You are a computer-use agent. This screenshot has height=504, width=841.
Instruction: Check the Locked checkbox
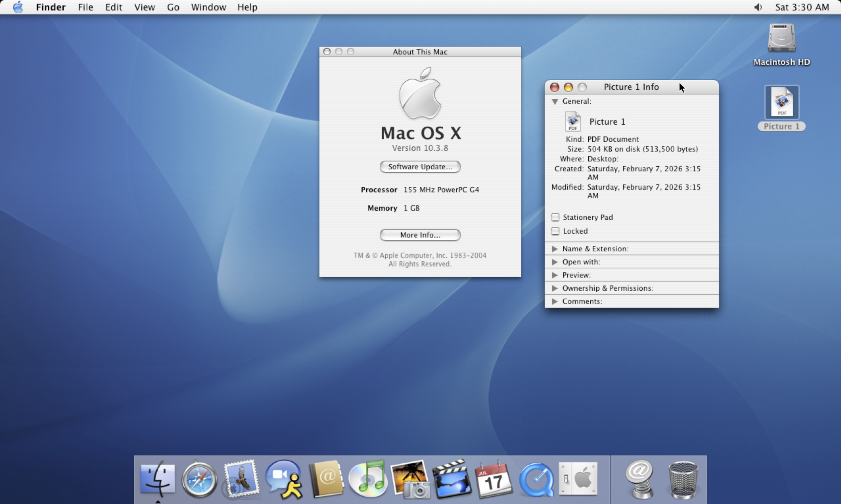point(555,231)
